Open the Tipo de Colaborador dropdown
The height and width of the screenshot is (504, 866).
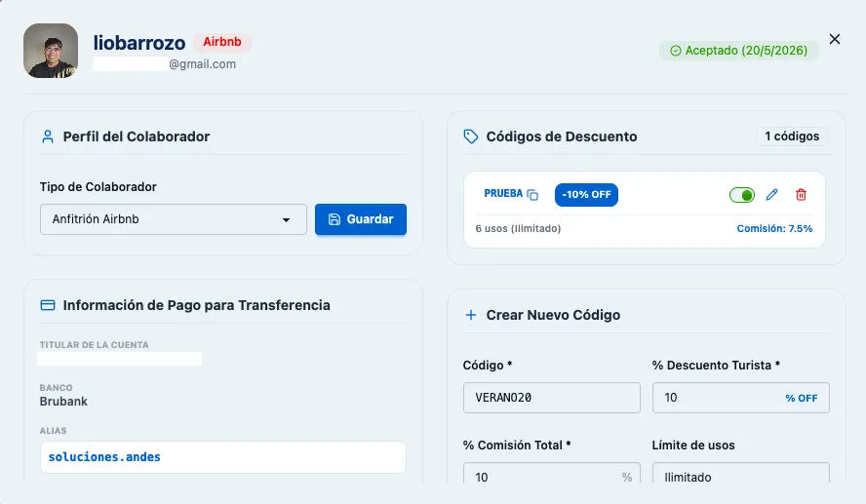coord(174,219)
